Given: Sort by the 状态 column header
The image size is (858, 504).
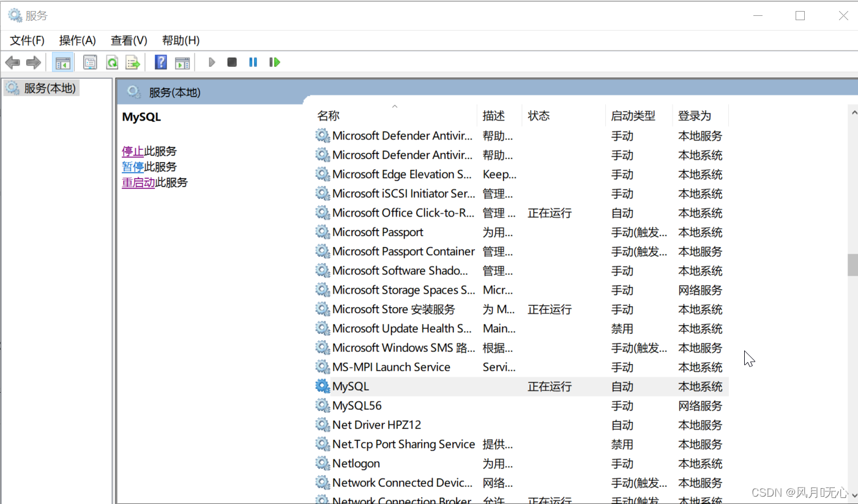Looking at the screenshot, I should (564, 115).
